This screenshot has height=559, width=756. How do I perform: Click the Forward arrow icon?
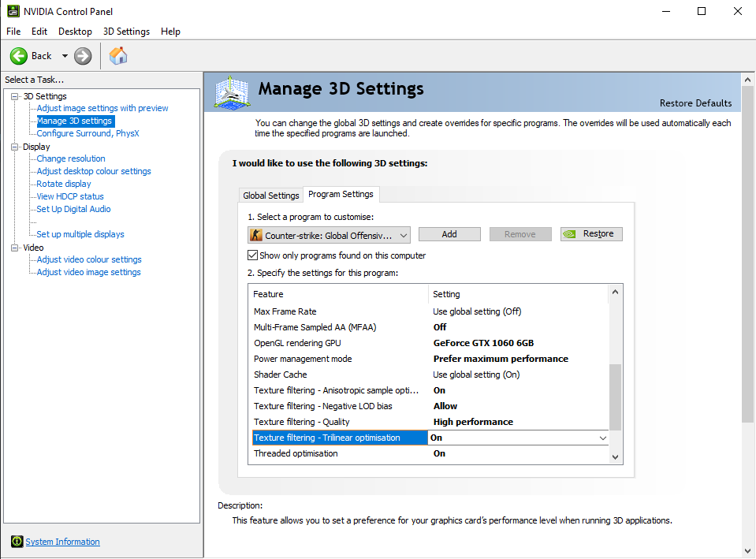tap(83, 56)
